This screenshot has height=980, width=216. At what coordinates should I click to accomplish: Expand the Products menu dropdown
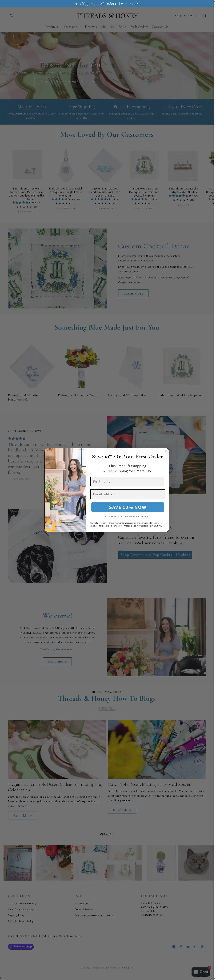53,27
